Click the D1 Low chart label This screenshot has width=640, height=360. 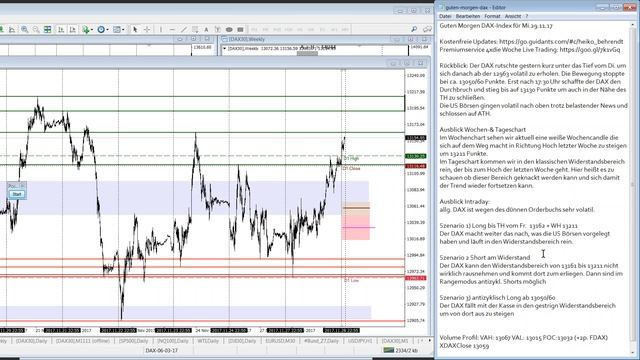351,280
